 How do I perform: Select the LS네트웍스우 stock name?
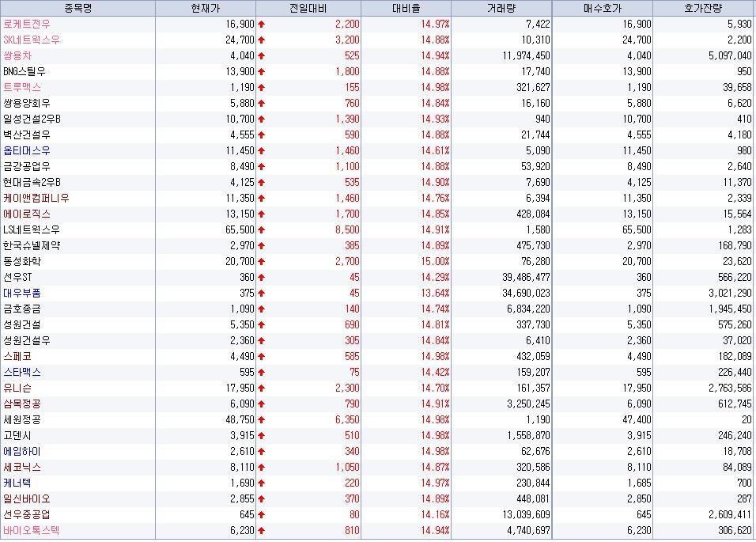pyautogui.click(x=32, y=230)
